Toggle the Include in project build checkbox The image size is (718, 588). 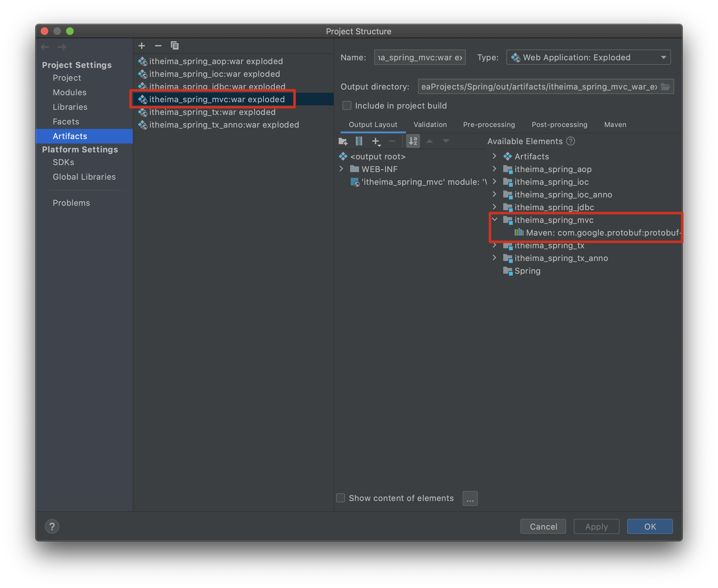(x=346, y=105)
